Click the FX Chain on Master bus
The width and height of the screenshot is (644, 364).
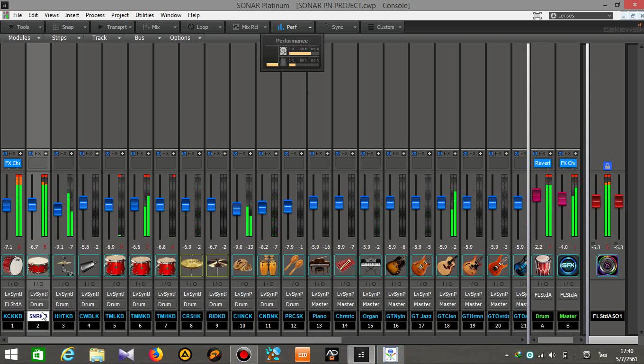pyautogui.click(x=568, y=163)
